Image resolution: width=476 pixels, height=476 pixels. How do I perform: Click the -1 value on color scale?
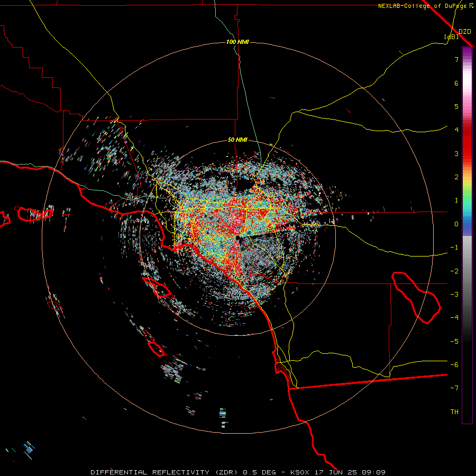tap(454, 248)
